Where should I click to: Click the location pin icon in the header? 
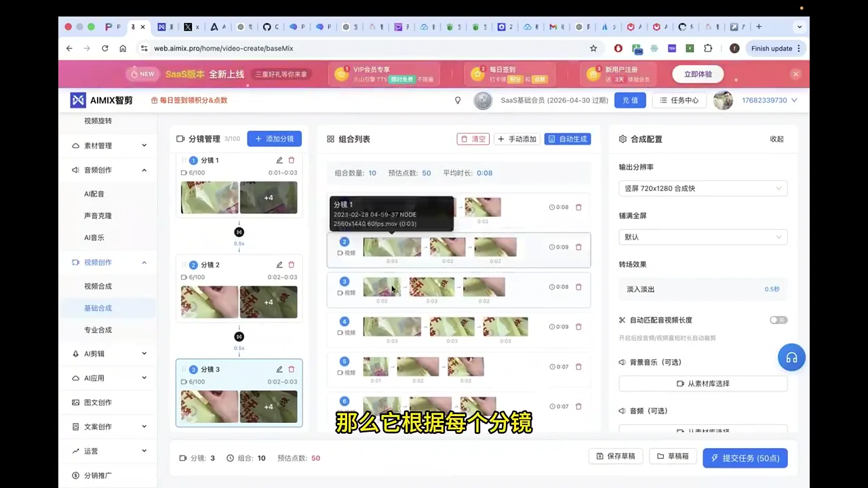458,100
